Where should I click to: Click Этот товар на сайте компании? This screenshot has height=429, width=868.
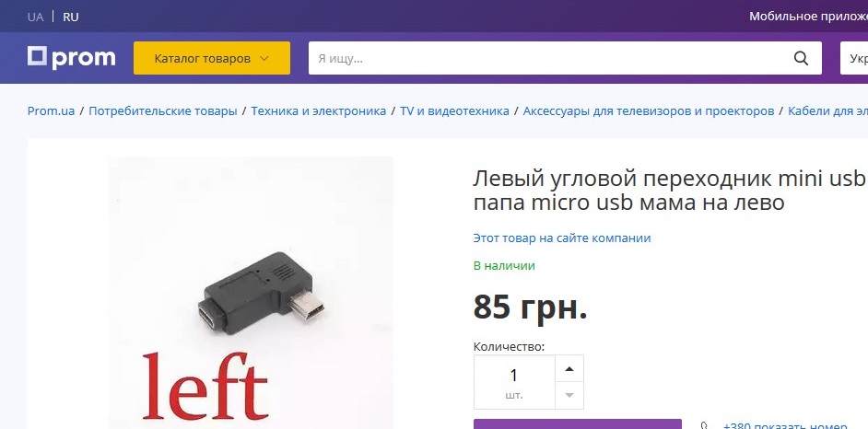(562, 238)
